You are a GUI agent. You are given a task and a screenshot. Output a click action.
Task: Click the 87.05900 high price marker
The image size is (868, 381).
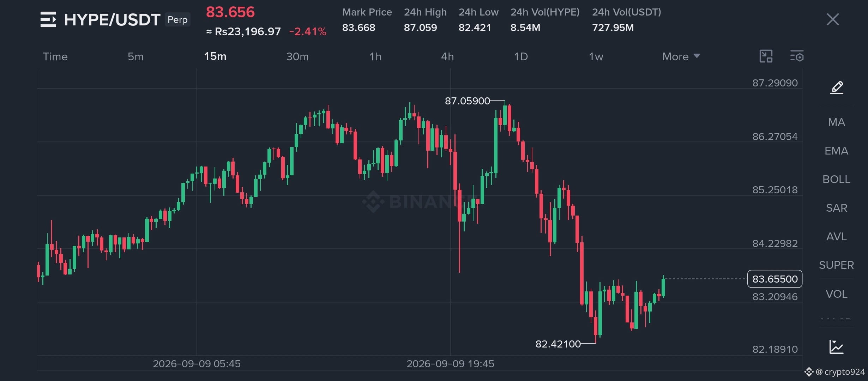click(x=467, y=101)
